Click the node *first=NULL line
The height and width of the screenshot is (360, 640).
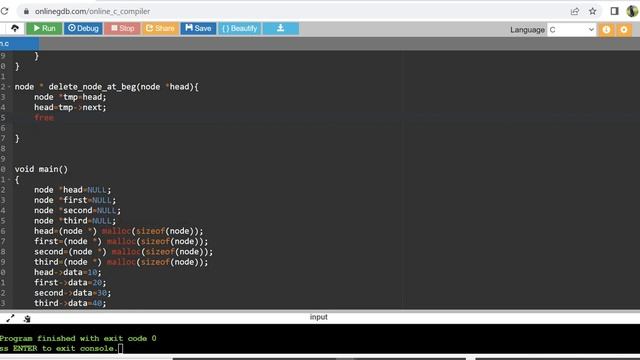[75, 200]
